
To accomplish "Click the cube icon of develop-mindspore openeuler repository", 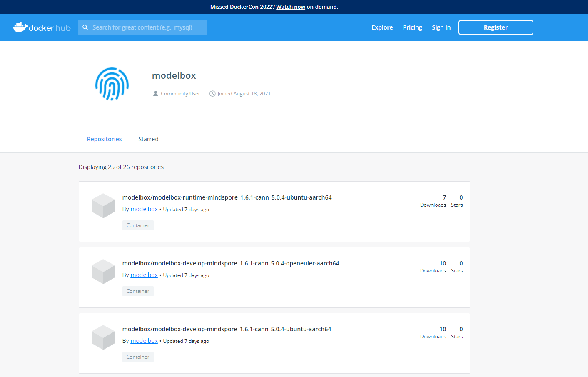I will pos(103,272).
